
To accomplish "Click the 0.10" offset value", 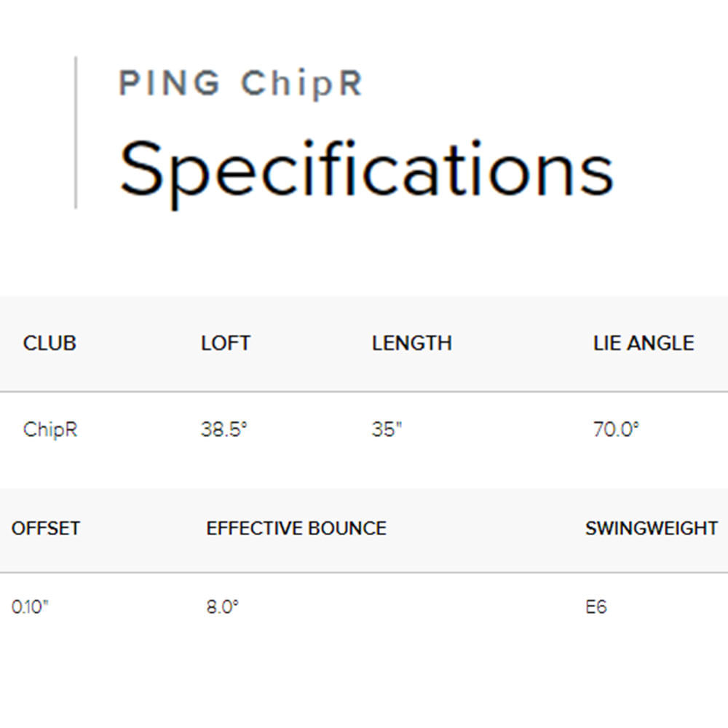I will [30, 607].
